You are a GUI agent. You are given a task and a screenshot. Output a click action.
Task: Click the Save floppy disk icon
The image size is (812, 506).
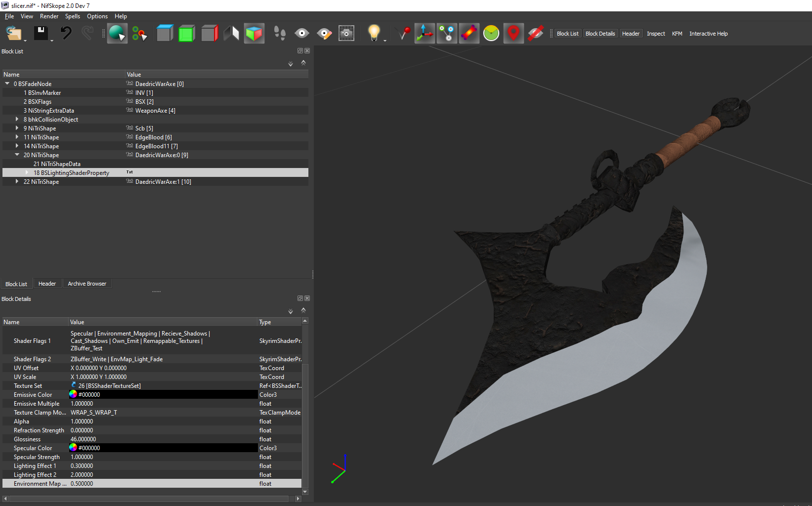[x=41, y=34]
